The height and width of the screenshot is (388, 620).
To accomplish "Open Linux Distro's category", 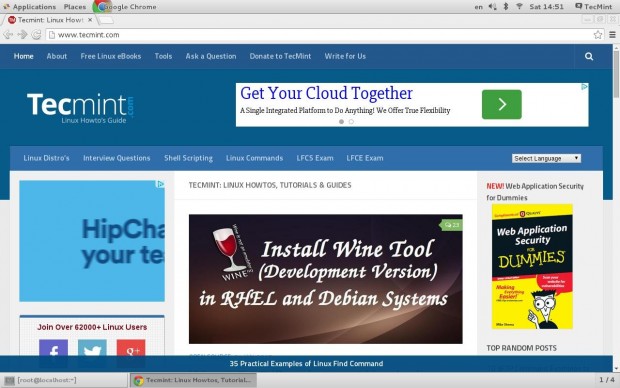I will 46,158.
